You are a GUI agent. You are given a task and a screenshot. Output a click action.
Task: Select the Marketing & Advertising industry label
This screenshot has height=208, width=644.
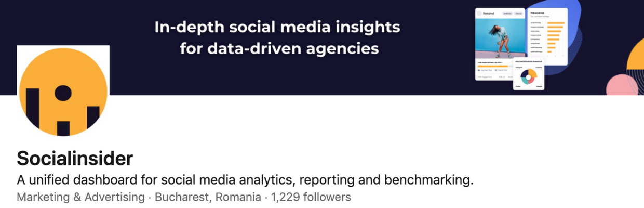tap(81, 197)
